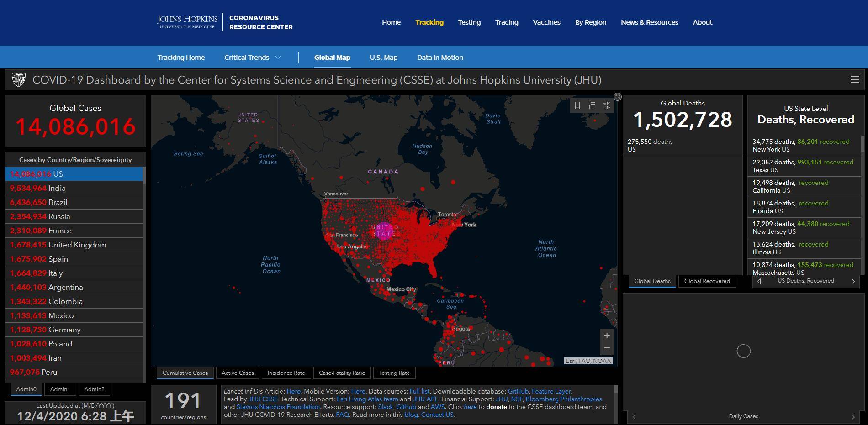This screenshot has height=425, width=868.
Task: Select Brazil in the cases list
Action: pos(74,202)
